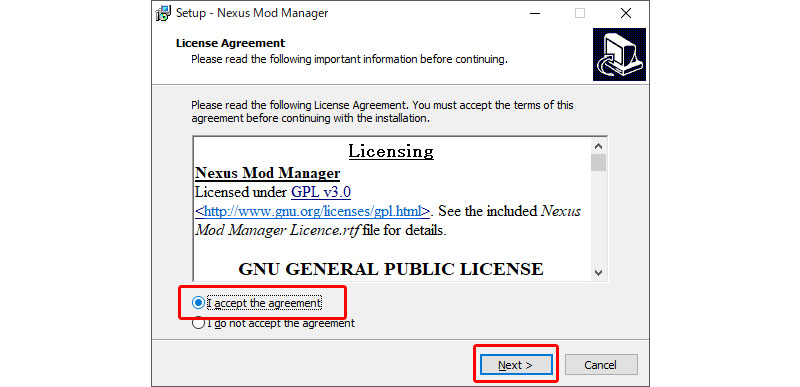The image size is (800, 387).
Task: Open the GPL v3.0 link
Action: click(321, 193)
